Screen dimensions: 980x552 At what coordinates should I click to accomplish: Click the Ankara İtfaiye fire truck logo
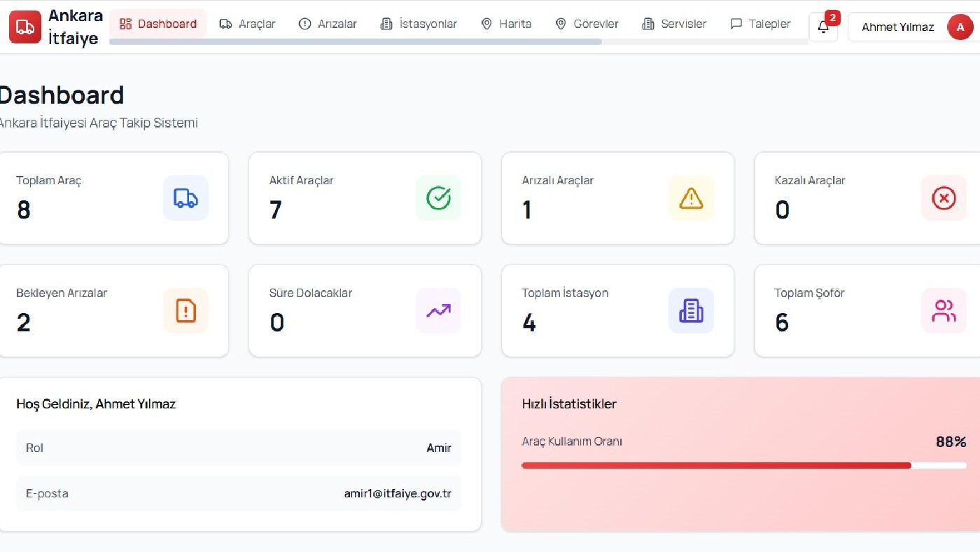tap(25, 27)
